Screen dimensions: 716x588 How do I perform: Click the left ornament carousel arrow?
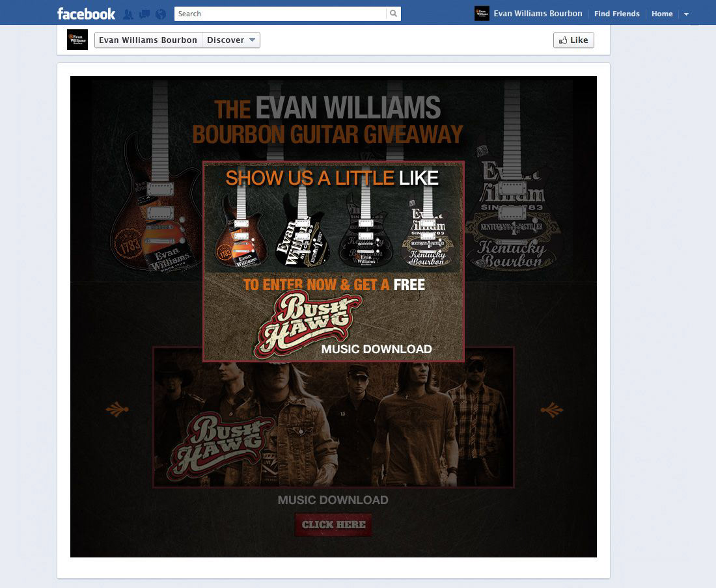click(x=117, y=410)
